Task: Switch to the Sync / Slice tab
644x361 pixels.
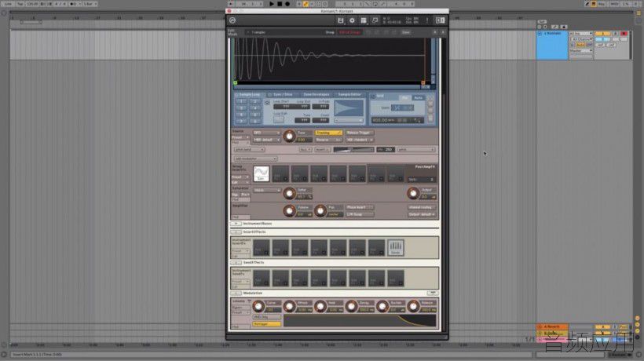Action: (283, 95)
